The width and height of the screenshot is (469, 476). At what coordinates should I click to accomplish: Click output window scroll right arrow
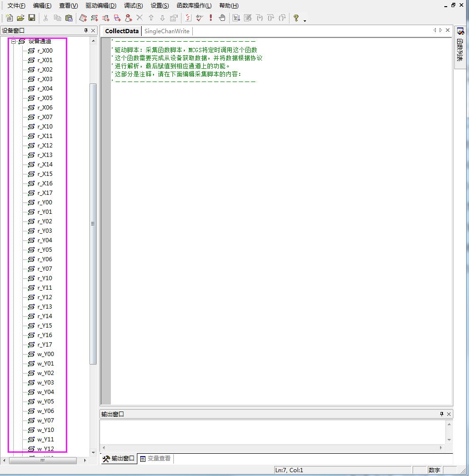[x=441, y=448]
